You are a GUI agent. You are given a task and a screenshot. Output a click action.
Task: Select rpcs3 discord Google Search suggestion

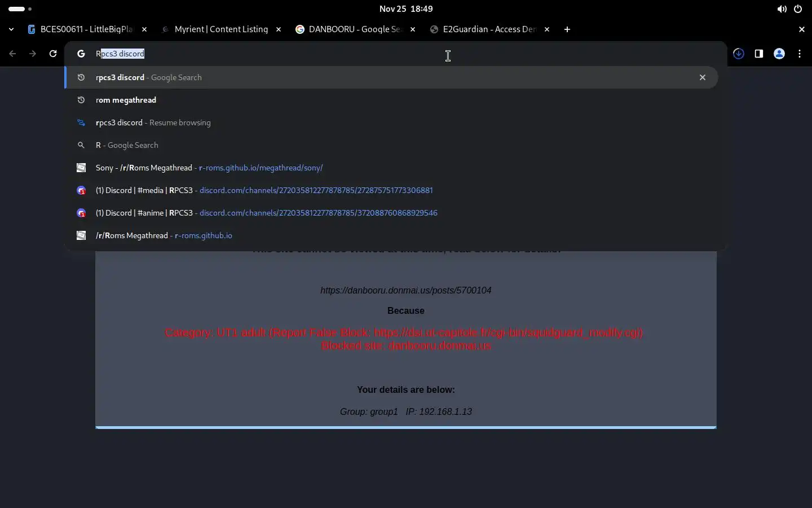391,77
